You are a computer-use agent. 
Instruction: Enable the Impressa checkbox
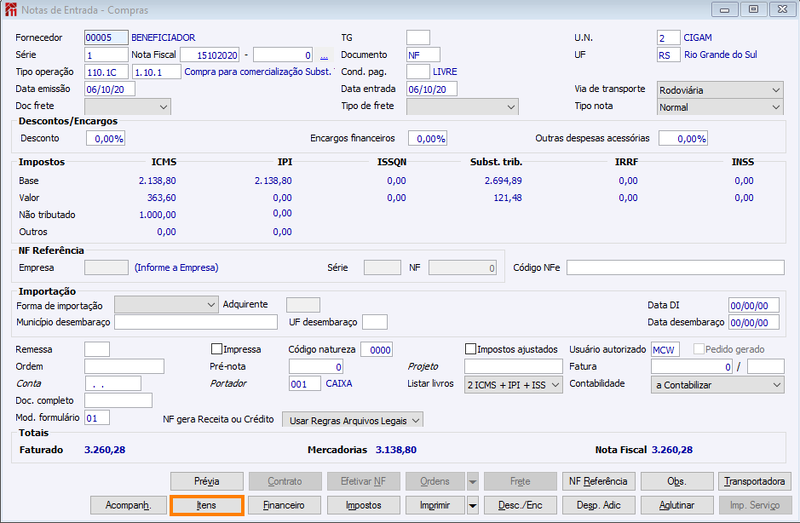[216, 349]
